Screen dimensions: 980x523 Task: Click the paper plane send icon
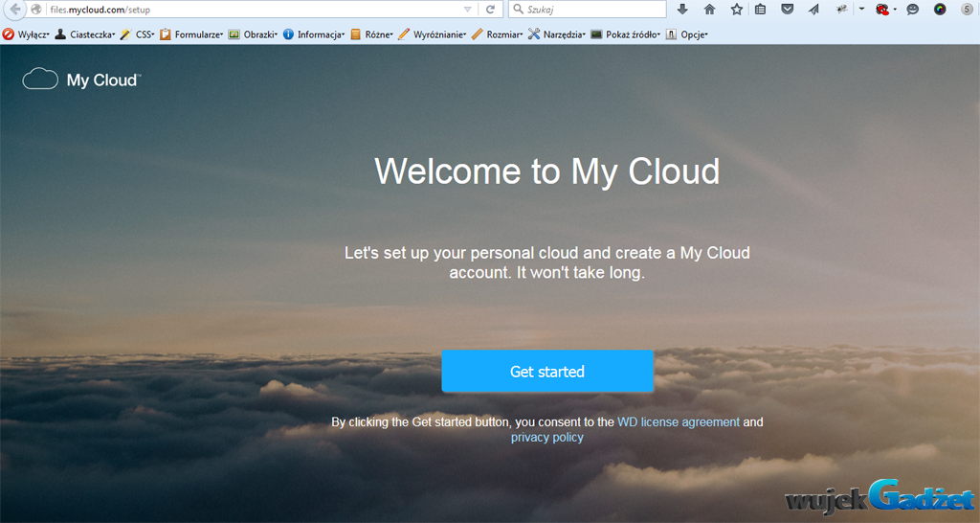tap(813, 10)
